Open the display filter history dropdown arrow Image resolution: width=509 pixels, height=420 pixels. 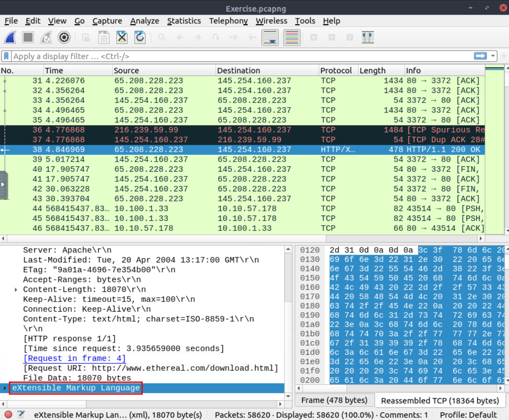coord(493,56)
